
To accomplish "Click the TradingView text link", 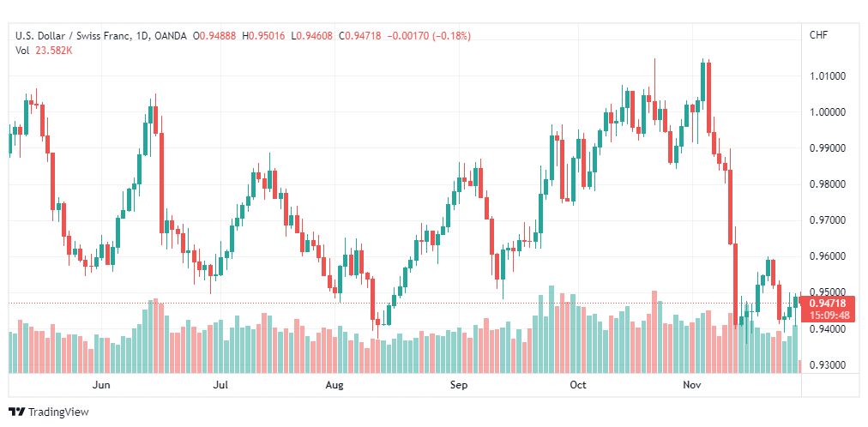I will (x=58, y=412).
